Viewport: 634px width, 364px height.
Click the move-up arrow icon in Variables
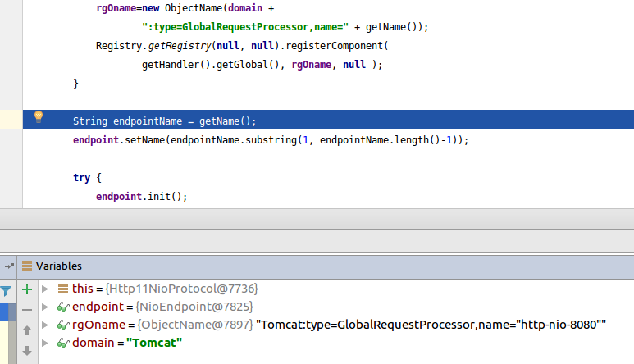click(27, 330)
